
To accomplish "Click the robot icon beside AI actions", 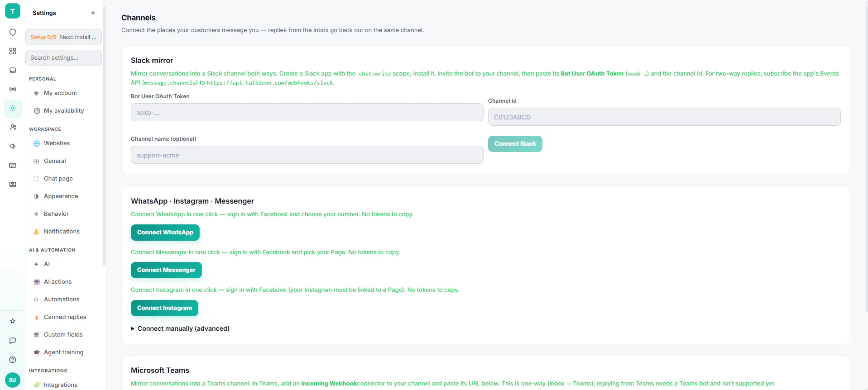I will (x=37, y=282).
